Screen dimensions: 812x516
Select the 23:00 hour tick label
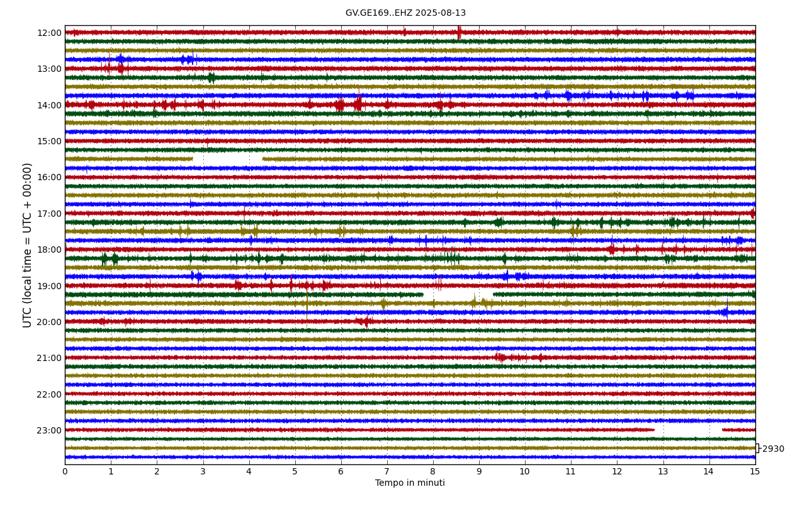click(49, 430)
